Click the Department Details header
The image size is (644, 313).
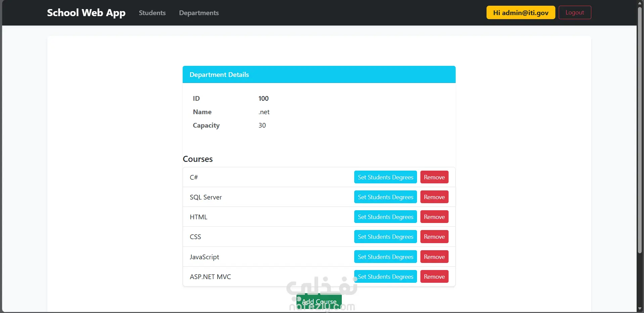[x=319, y=74]
